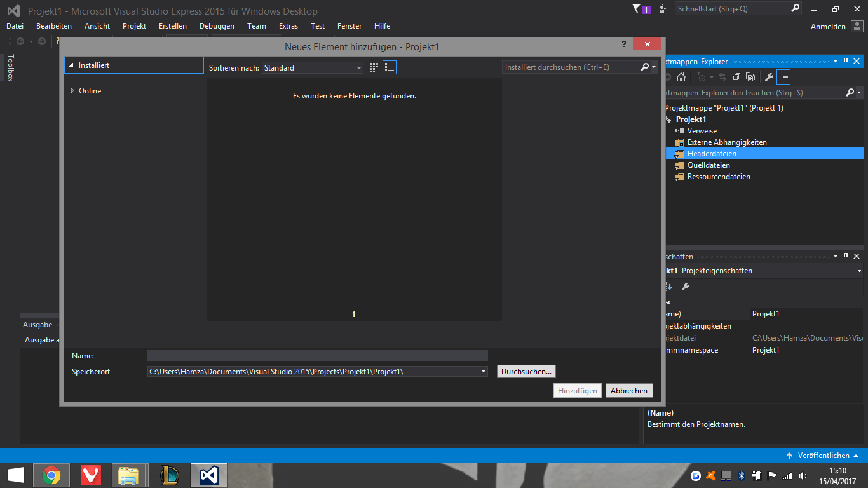Click the Installiert durchsuchen search field
Screen dimensions: 868x488
click(570, 67)
